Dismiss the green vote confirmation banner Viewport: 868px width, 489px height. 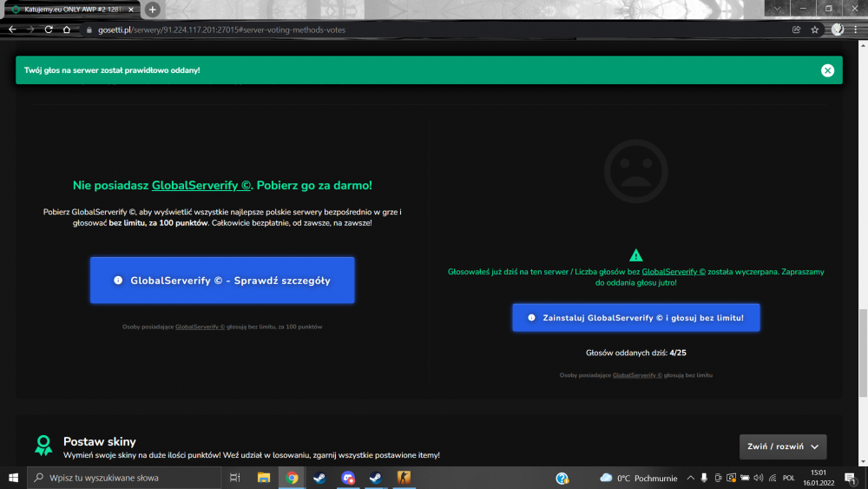point(827,70)
